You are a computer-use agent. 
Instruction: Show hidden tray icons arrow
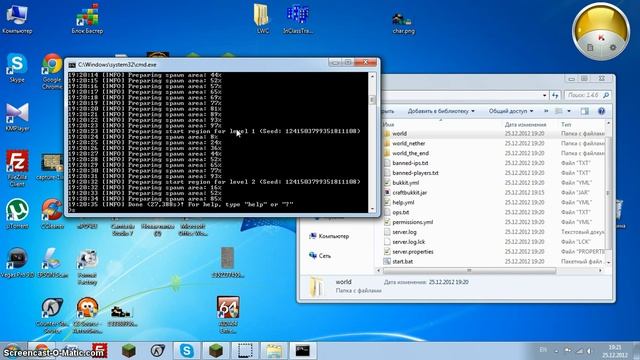pyautogui.click(x=556, y=350)
